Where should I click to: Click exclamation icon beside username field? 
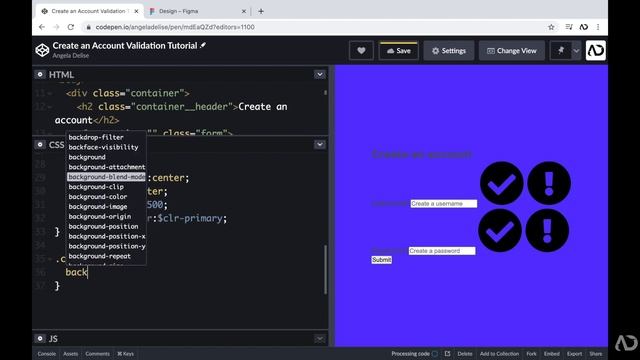click(549, 183)
